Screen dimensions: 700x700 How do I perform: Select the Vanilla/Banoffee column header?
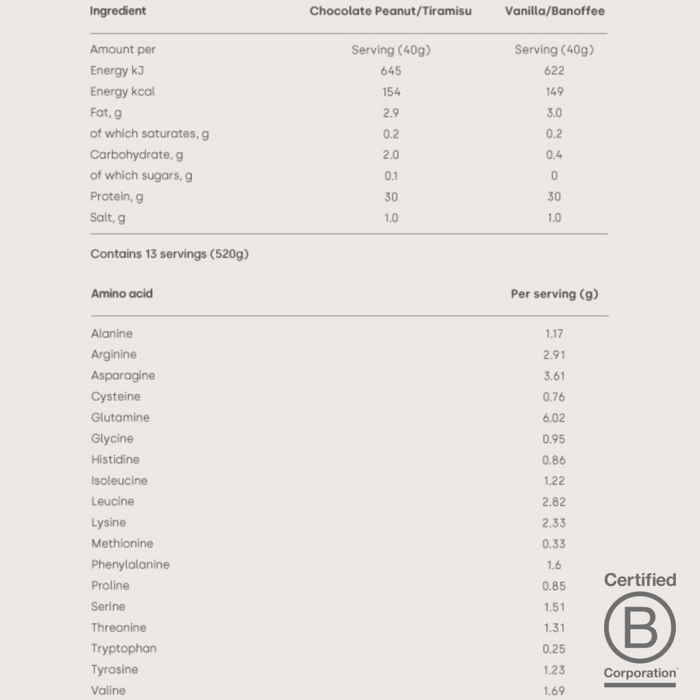point(554,11)
